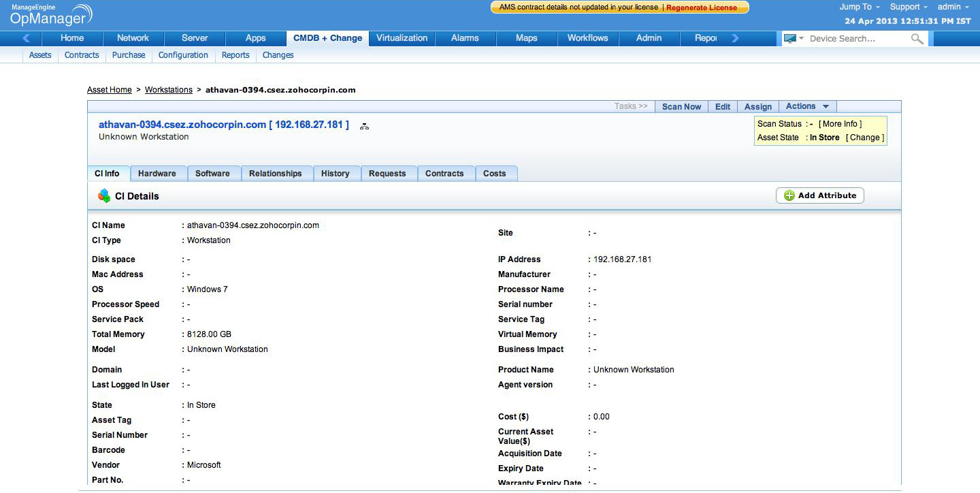Click the athavan-0394 device title link
The width and height of the screenshot is (980, 493).
224,125
